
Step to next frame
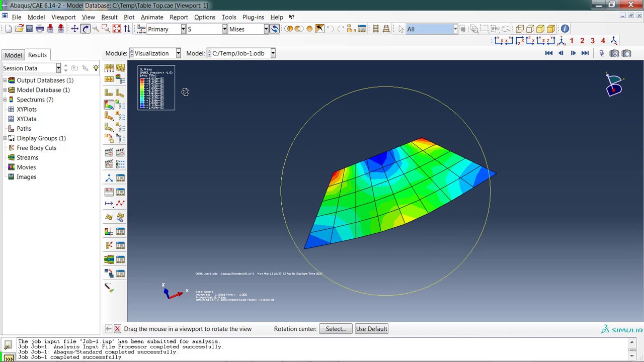(573, 53)
